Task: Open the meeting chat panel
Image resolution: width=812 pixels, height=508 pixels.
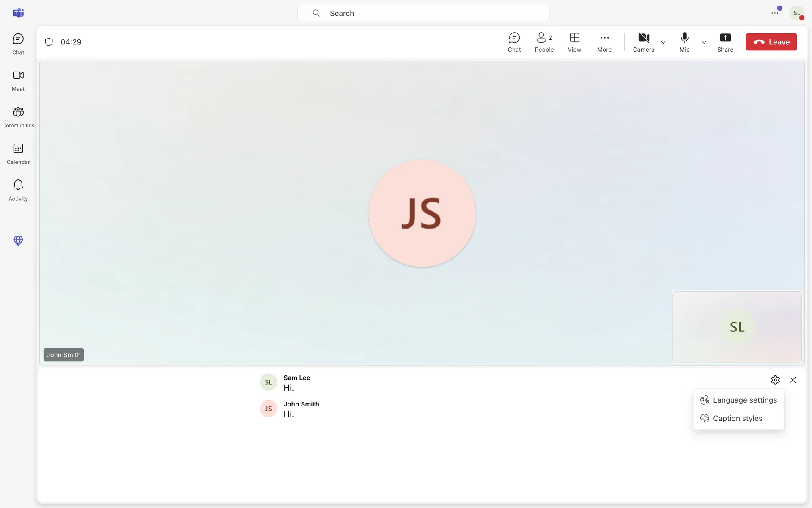Action: [x=514, y=42]
